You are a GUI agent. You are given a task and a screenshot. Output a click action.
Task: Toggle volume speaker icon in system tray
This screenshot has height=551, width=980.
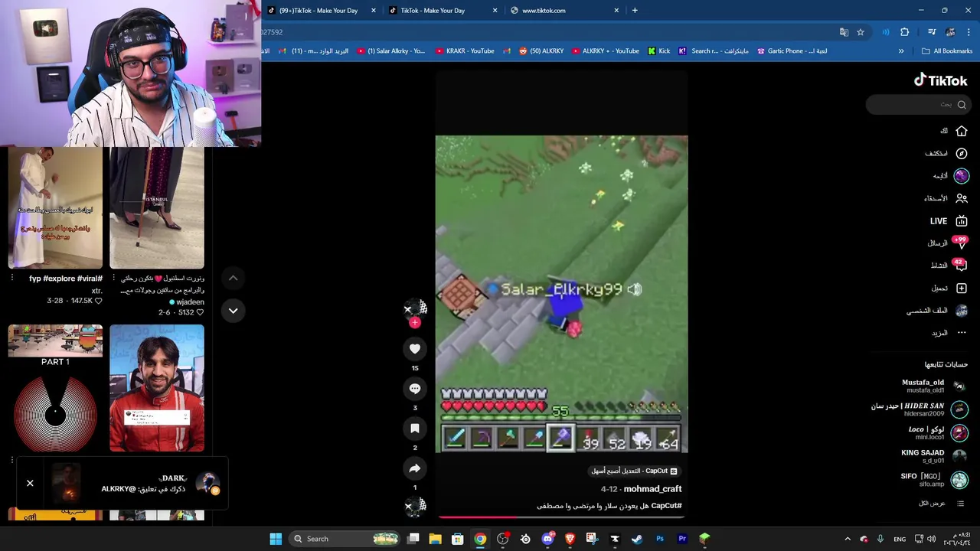coord(931,539)
